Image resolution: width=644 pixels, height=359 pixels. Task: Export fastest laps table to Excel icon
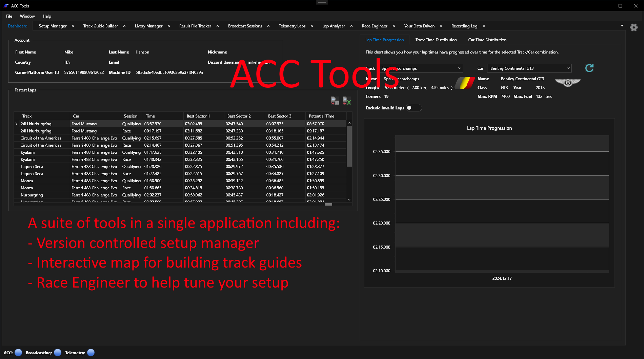[x=346, y=101]
